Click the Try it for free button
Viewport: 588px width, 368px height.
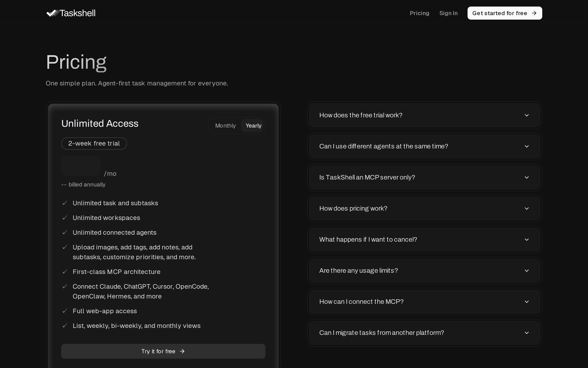click(x=163, y=351)
